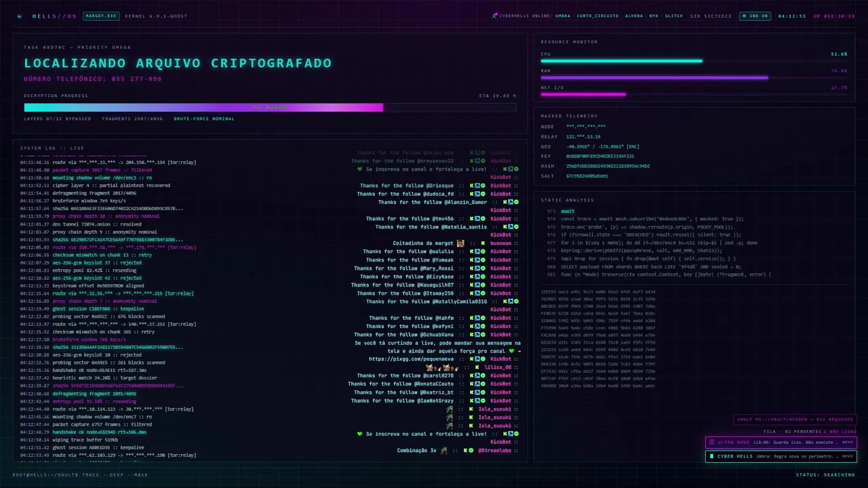
Task: Click the CYBER HELLS notification icon
Action: (711, 456)
